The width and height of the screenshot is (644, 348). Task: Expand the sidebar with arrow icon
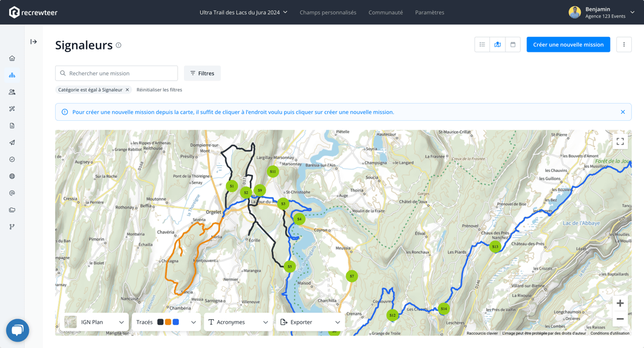tap(34, 41)
